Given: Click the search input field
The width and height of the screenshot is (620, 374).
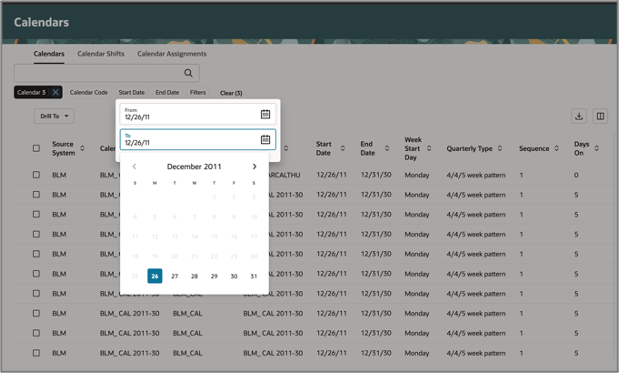Looking at the screenshot, I should click(x=107, y=73).
